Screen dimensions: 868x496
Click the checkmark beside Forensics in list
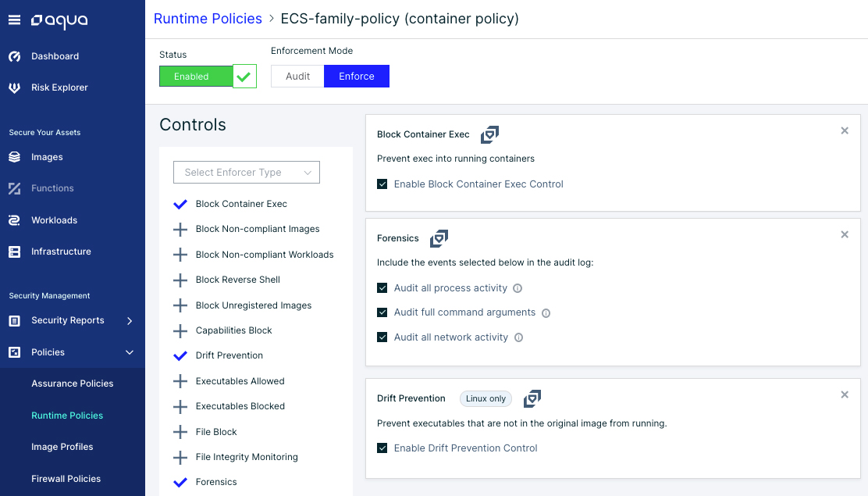point(180,483)
